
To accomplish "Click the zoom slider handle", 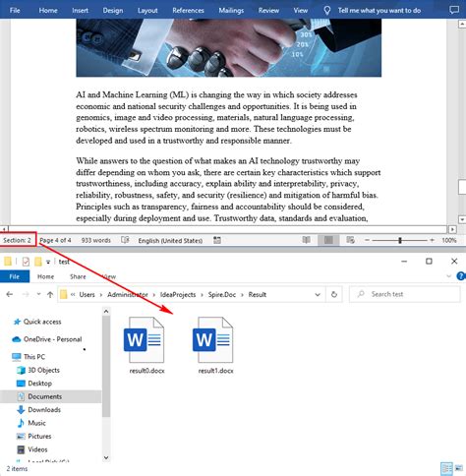I will (400, 240).
